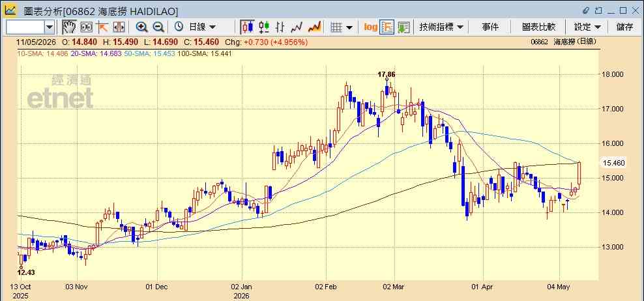Click the 12.43 low price marker

26,272
